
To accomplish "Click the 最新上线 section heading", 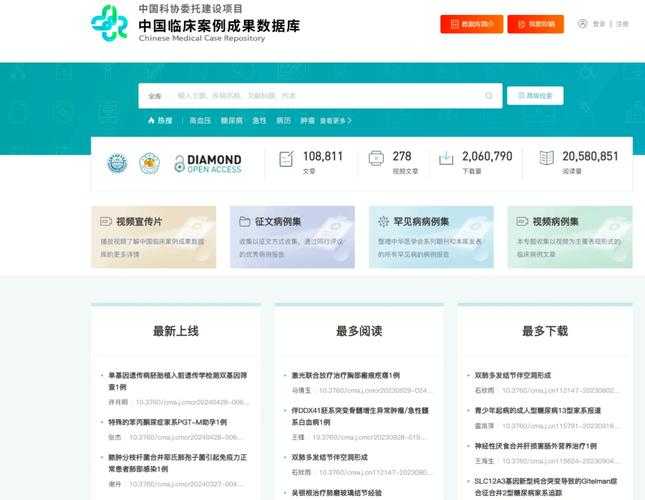I will point(176,331).
